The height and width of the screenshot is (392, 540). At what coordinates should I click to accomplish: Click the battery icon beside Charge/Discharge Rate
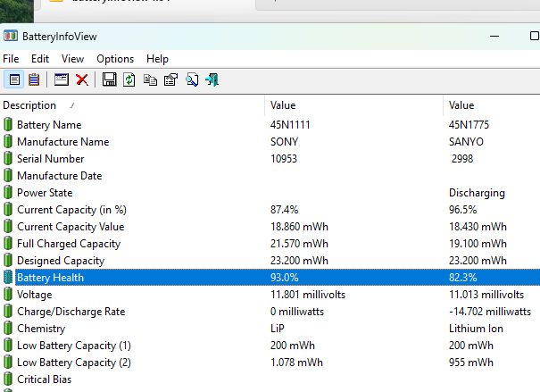point(8,311)
